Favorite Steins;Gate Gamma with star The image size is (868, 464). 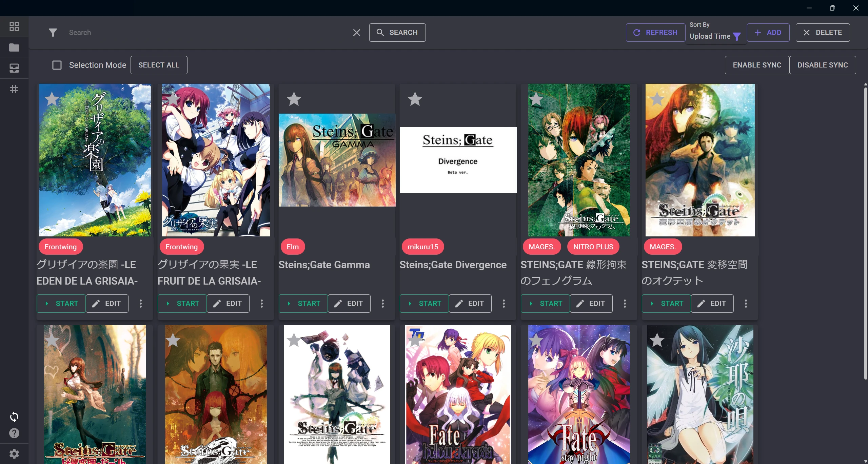coord(294,99)
